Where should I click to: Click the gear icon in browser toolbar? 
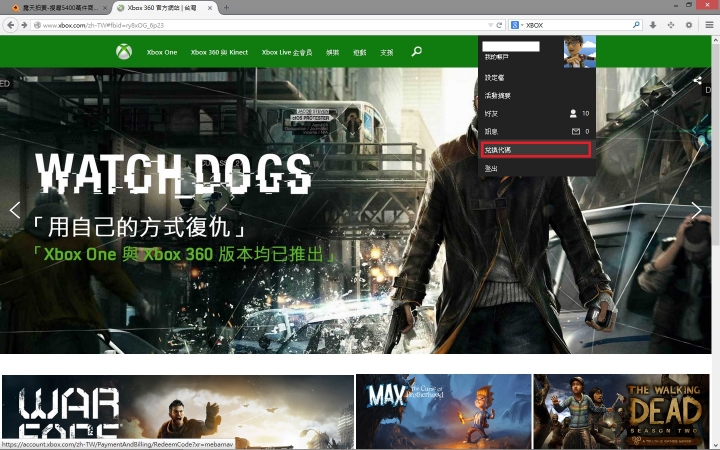click(x=689, y=25)
